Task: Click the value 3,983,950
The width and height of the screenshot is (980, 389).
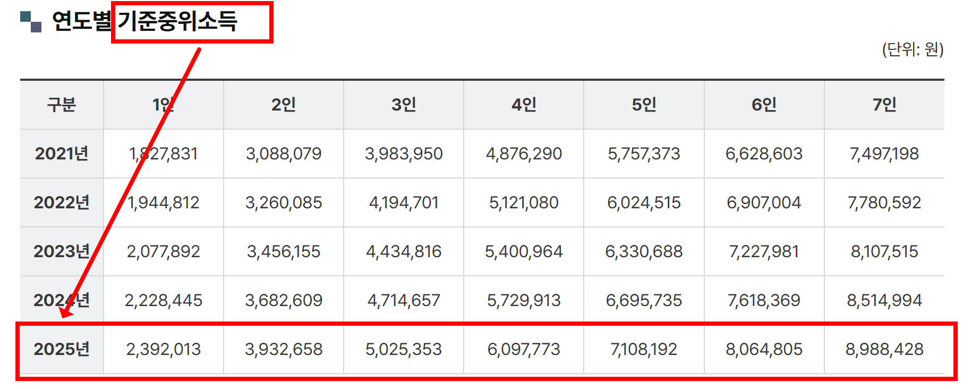Action: pos(404,154)
